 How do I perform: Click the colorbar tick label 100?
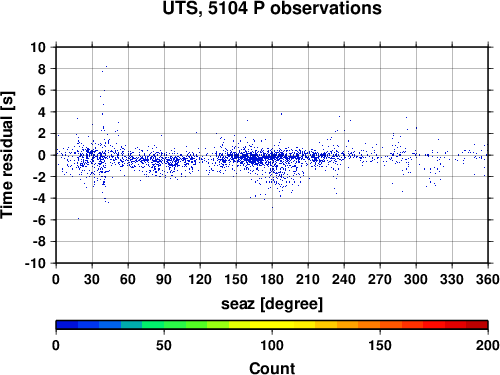272,346
